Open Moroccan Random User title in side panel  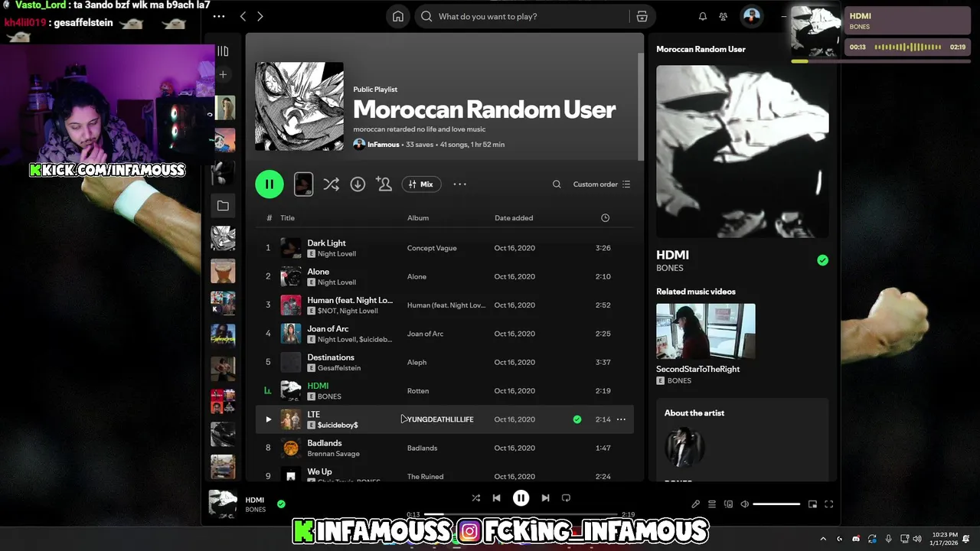pyautogui.click(x=701, y=49)
